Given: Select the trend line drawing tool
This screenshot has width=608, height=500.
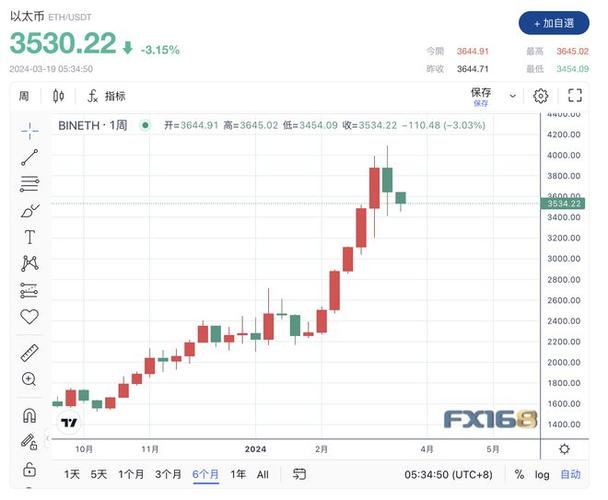Looking at the screenshot, I should [29, 157].
